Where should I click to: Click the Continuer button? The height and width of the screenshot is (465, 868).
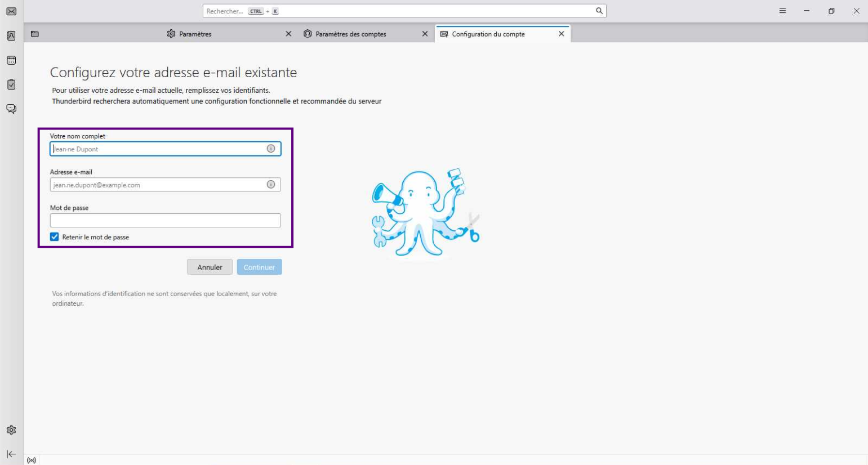point(260,267)
